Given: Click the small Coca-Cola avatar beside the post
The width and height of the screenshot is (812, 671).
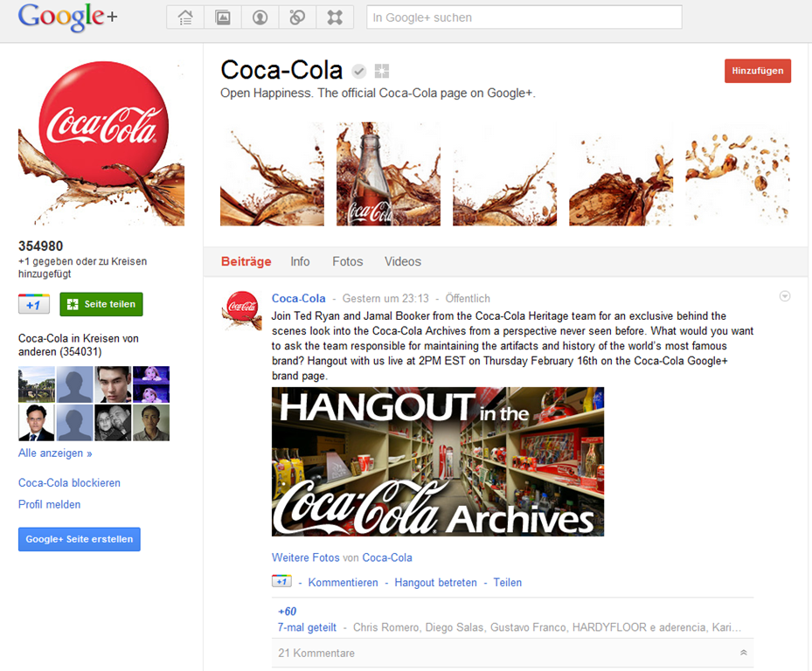Looking at the screenshot, I should tap(241, 310).
